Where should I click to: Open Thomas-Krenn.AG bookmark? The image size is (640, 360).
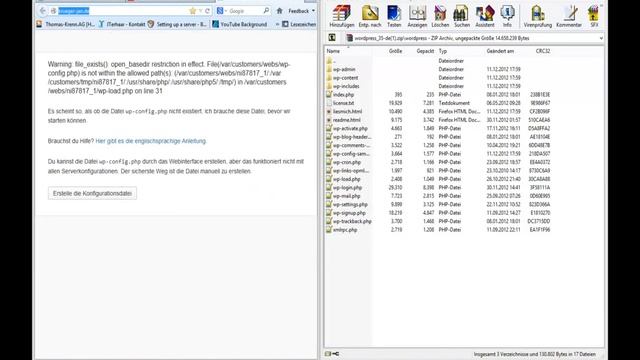(66, 24)
